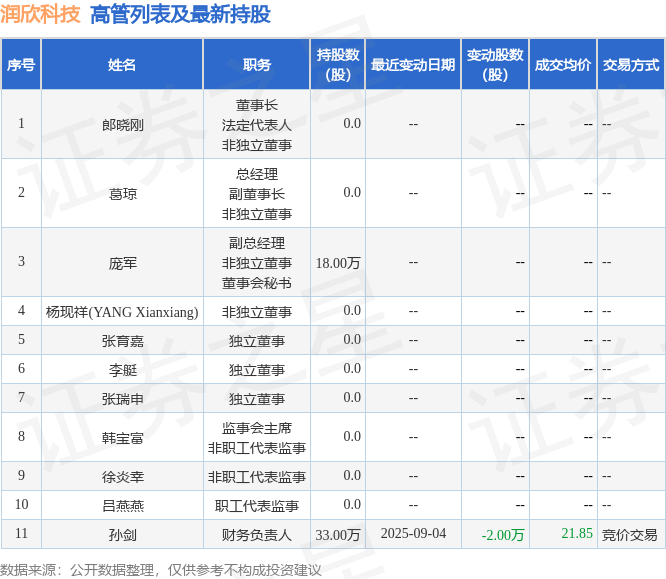Select the 成交均价 column header
This screenshot has width=666, height=579.
coord(563,65)
